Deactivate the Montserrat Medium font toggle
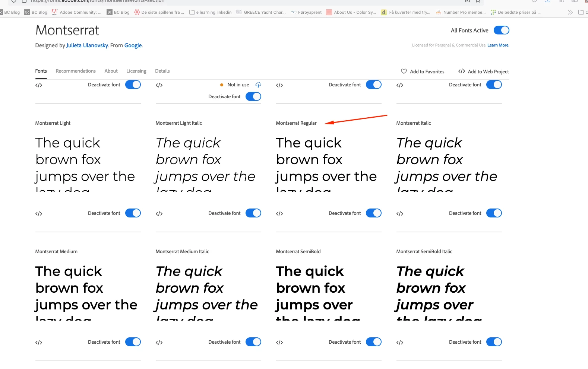The height and width of the screenshot is (369, 588). (x=133, y=342)
